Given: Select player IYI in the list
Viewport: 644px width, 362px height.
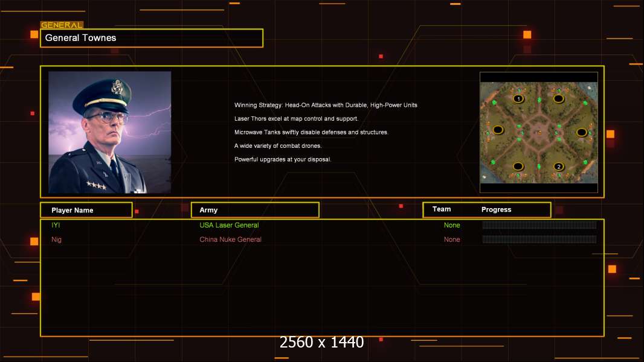Looking at the screenshot, I should click(56, 225).
